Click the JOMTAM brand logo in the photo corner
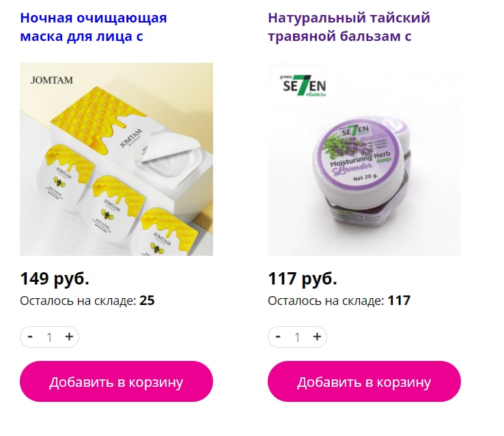 [52, 80]
